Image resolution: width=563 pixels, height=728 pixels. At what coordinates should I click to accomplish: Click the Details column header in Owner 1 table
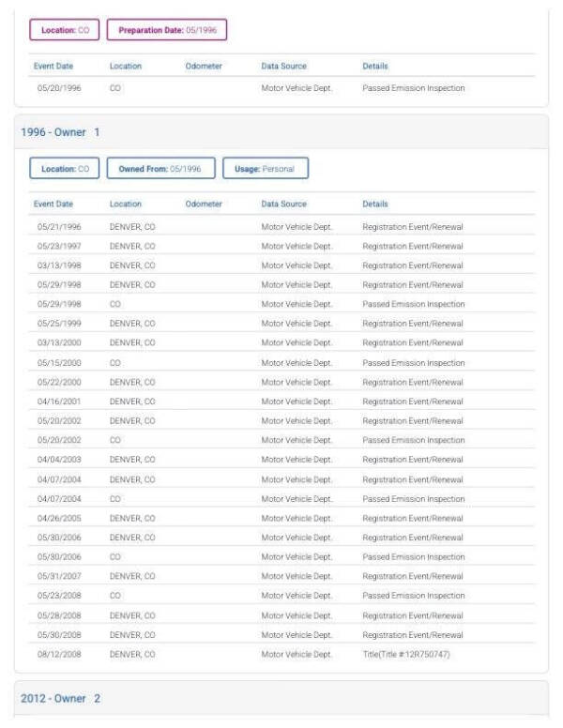375,204
